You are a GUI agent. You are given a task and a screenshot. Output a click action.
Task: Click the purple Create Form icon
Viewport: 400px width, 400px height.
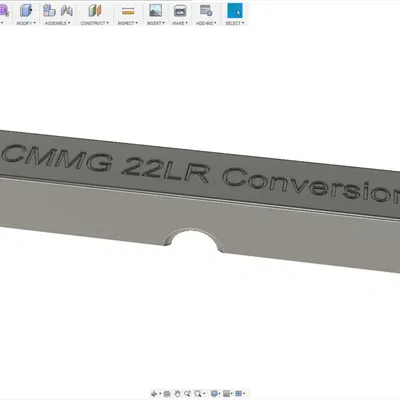tap(4, 11)
